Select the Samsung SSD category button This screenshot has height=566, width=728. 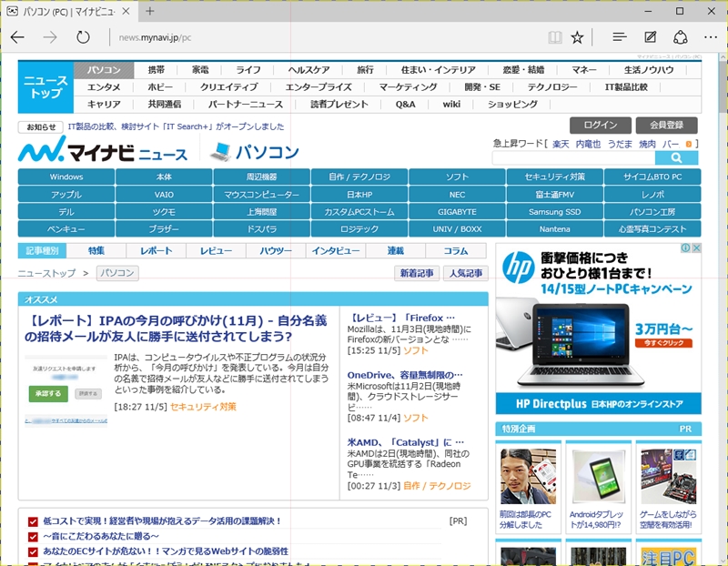click(555, 212)
